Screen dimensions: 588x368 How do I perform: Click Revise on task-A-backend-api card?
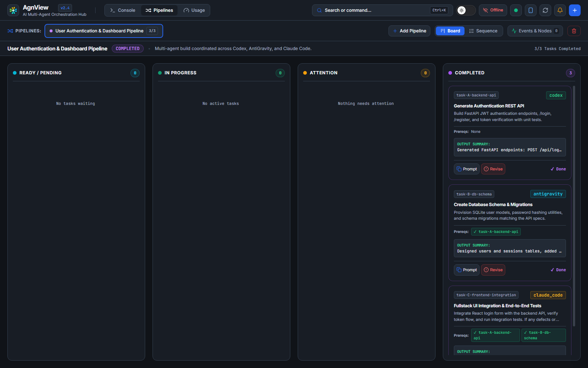tap(493, 169)
